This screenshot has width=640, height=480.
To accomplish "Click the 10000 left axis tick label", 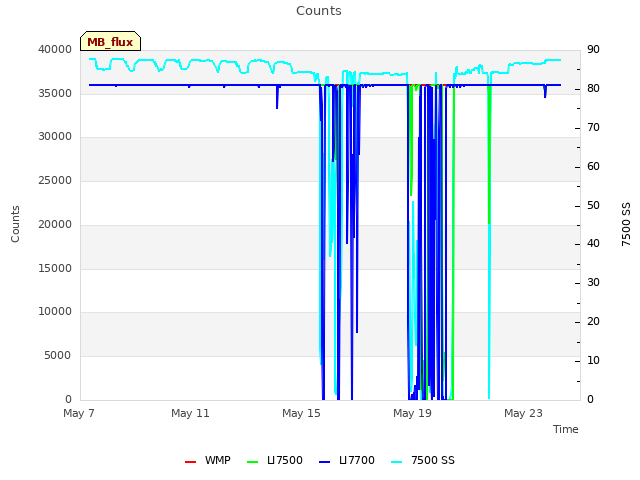I will pos(55,312).
